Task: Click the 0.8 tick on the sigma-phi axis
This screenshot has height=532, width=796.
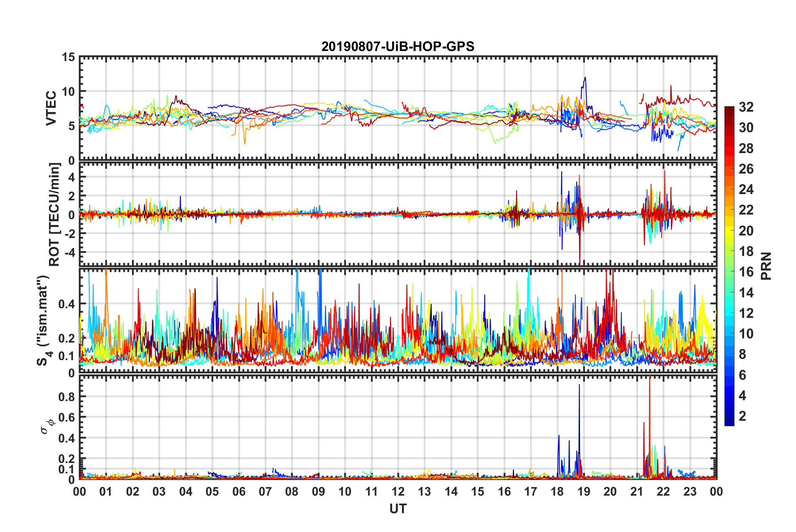Action: (x=68, y=396)
